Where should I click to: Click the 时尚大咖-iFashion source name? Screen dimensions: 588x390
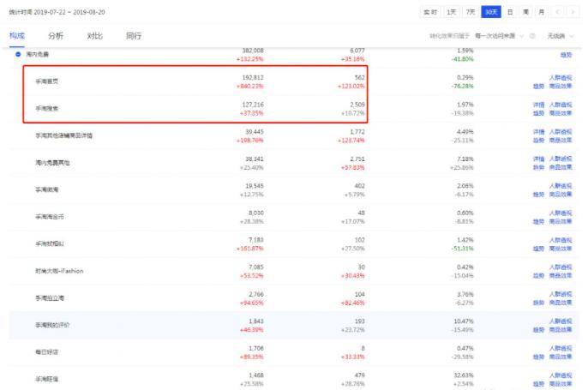pyautogui.click(x=59, y=271)
